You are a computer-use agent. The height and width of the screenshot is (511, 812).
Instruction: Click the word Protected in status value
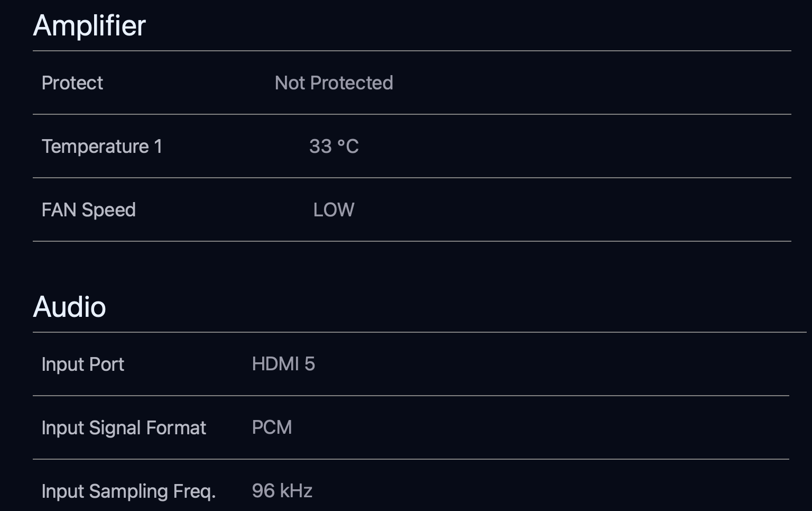pyautogui.click(x=352, y=83)
